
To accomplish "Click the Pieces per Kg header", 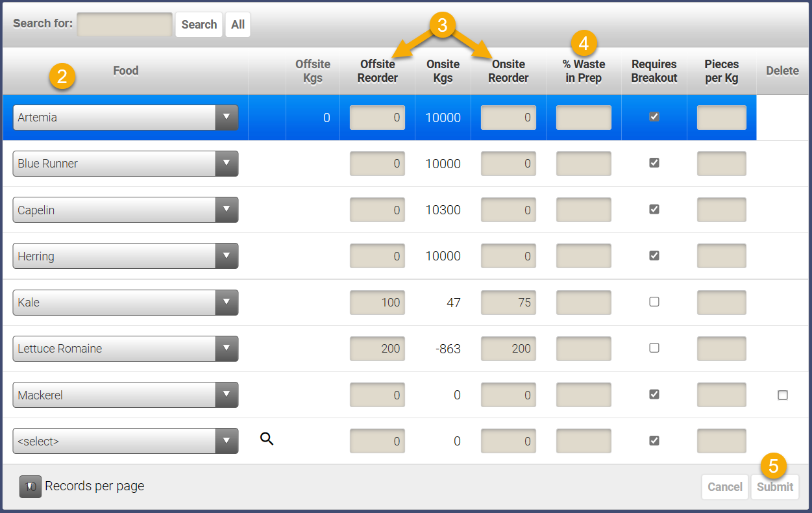I will pos(722,71).
